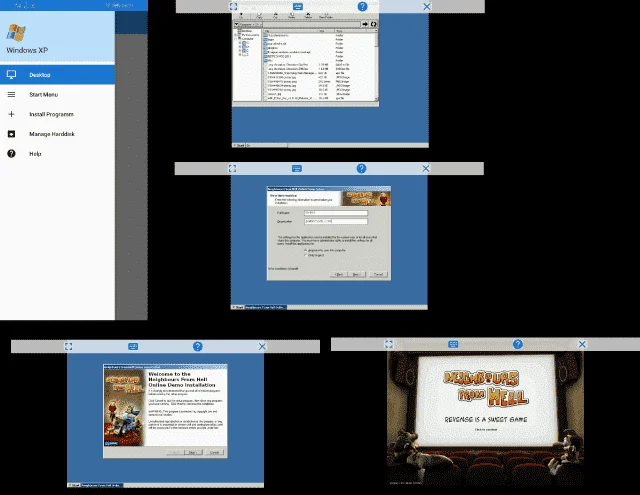Click the plus icon beside Install Programm
Viewport: 640px width, 495px height.
click(11, 114)
